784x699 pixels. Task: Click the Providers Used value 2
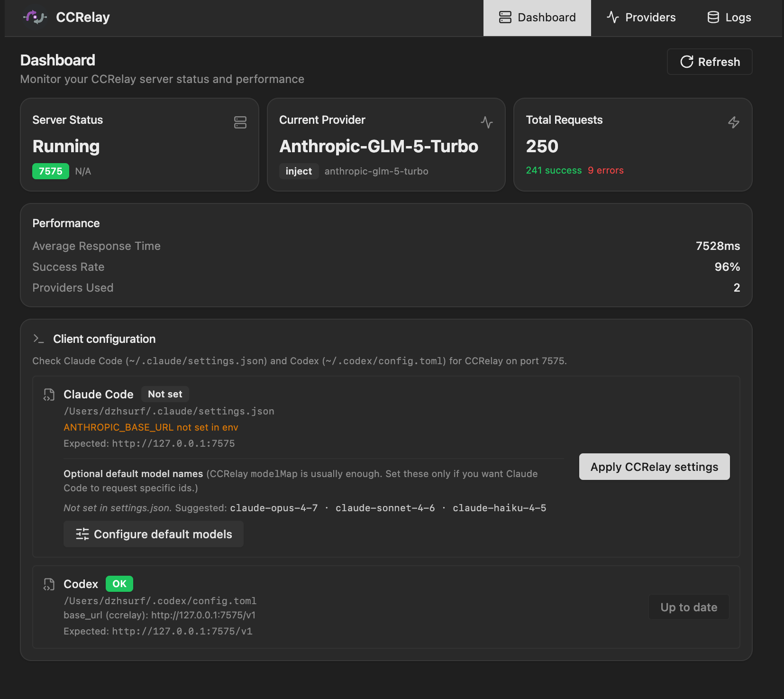(737, 288)
